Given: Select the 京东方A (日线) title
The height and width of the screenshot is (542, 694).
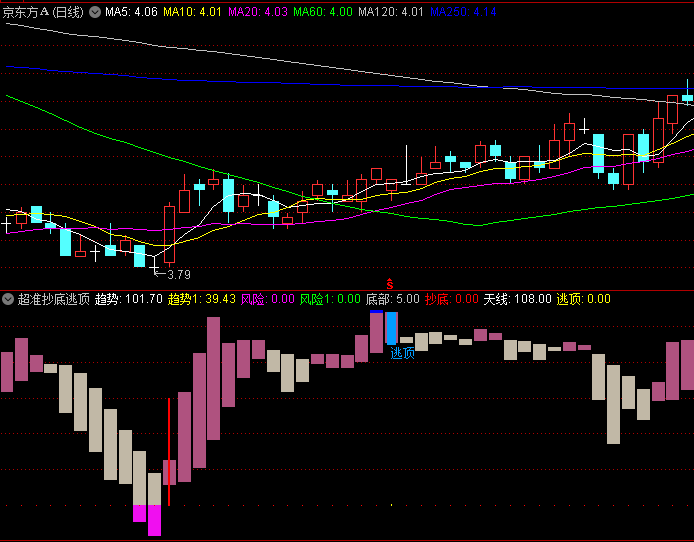Looking at the screenshot, I should coord(43,12).
